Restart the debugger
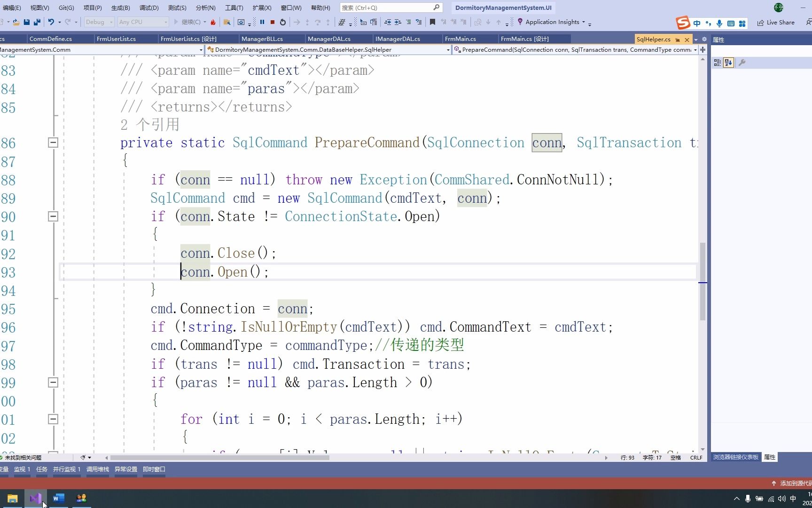The height and width of the screenshot is (508, 812). [x=282, y=22]
